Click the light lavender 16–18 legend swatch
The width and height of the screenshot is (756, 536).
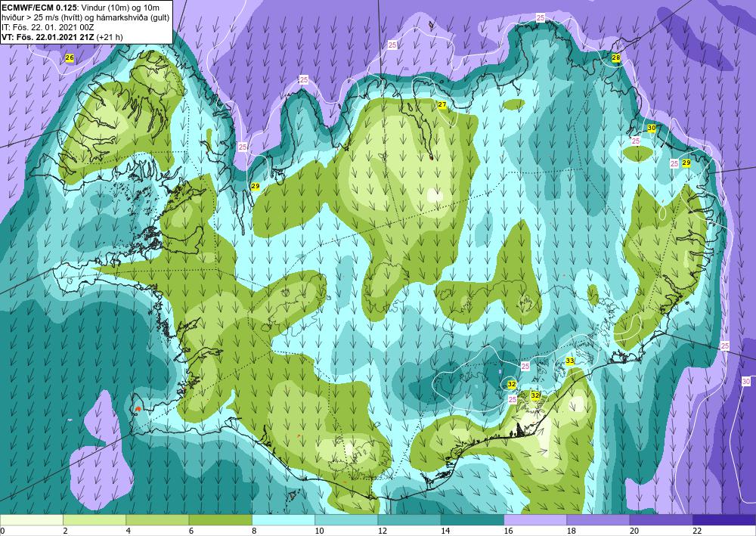pyautogui.click(x=535, y=520)
